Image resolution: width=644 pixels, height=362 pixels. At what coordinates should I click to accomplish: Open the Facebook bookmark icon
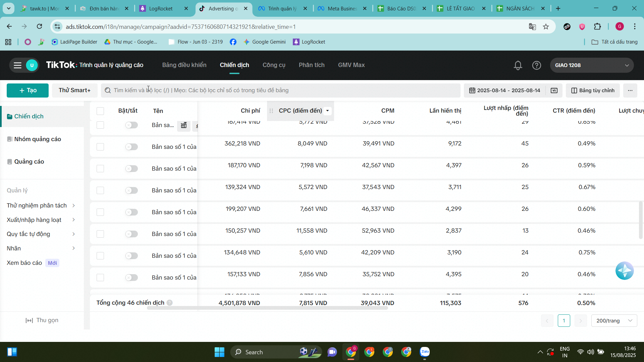[x=233, y=42]
